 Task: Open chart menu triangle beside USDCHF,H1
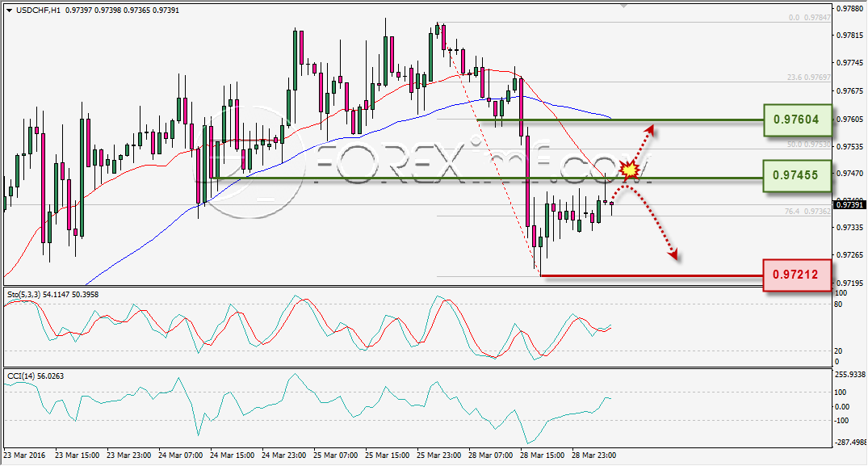click(x=10, y=10)
